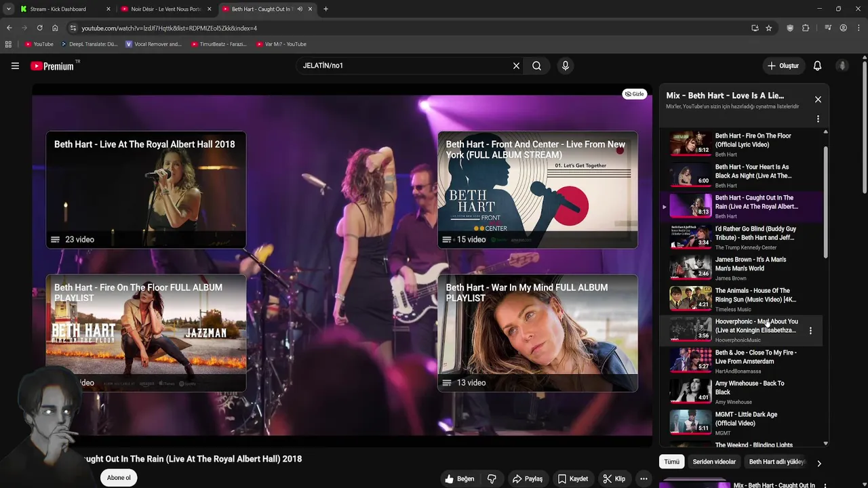Reload the current page
868x488 pixels.
pyautogui.click(x=39, y=28)
